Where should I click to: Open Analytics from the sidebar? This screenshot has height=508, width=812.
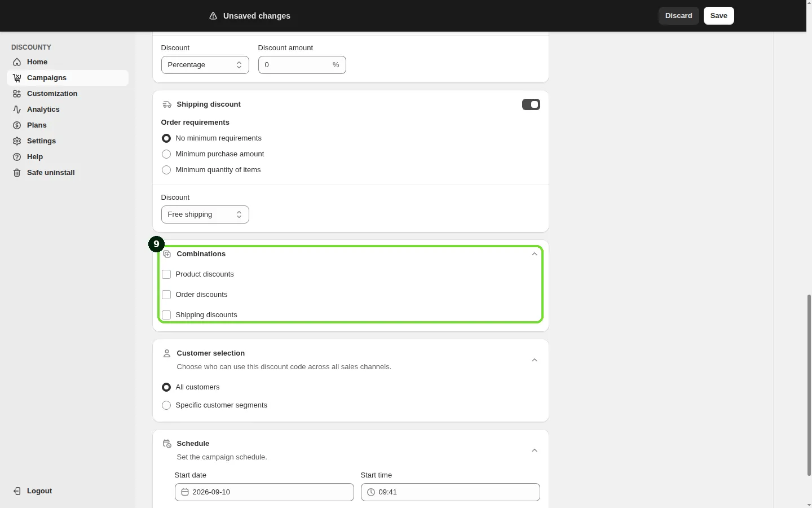tap(68, 110)
